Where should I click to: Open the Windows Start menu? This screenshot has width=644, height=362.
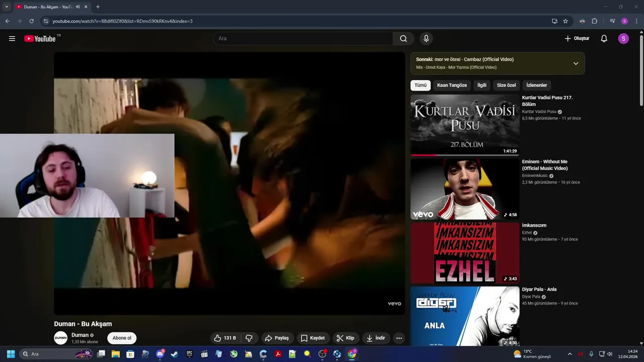pos(11,354)
